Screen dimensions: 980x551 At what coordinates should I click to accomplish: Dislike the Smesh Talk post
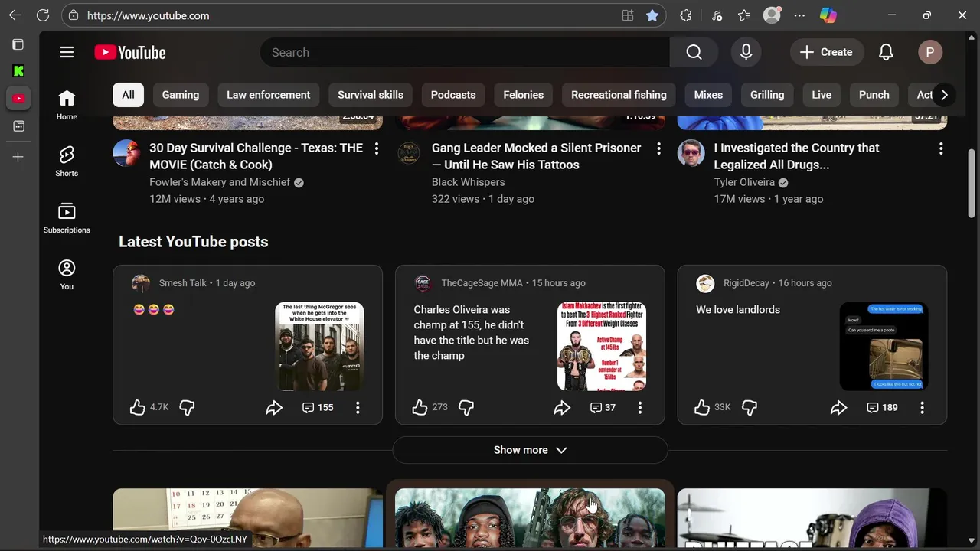tap(187, 407)
